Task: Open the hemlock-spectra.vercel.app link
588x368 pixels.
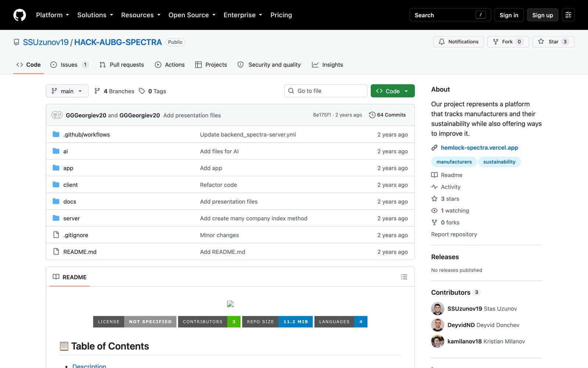Action: [x=479, y=148]
